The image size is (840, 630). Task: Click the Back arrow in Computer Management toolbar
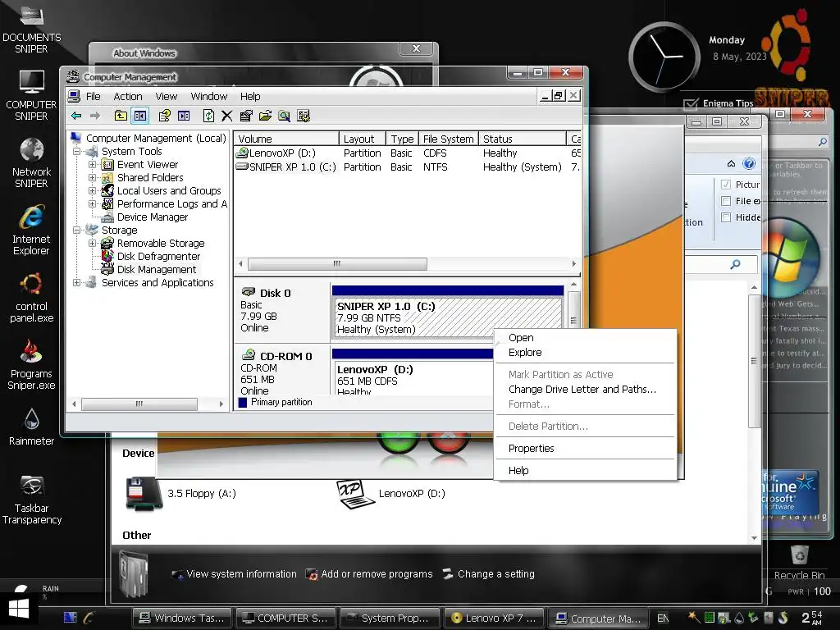[76, 116]
